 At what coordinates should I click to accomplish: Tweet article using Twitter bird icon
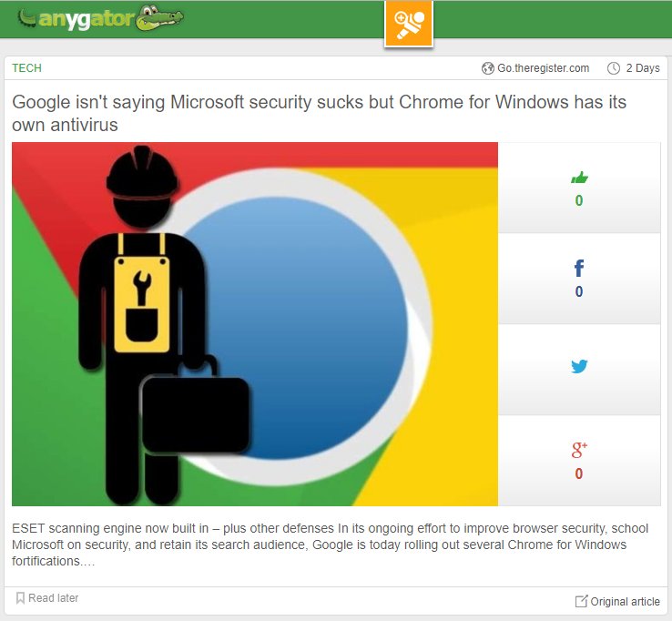click(579, 366)
